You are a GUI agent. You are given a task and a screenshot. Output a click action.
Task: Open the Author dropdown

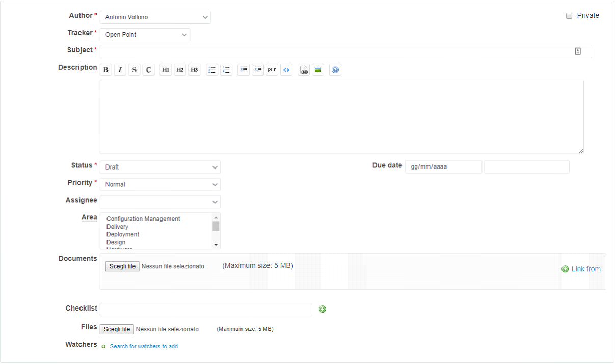click(x=155, y=17)
